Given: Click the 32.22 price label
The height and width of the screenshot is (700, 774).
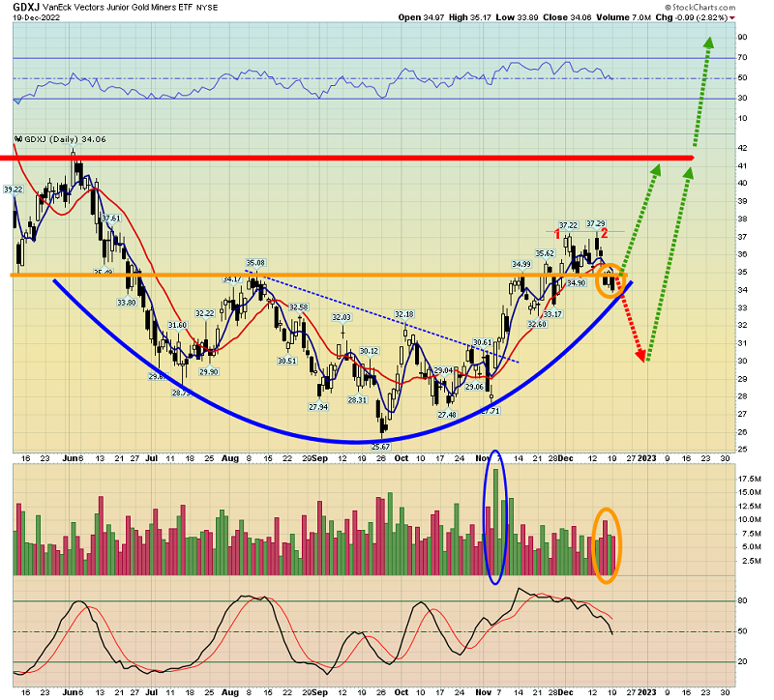Looking at the screenshot, I should pos(205,313).
